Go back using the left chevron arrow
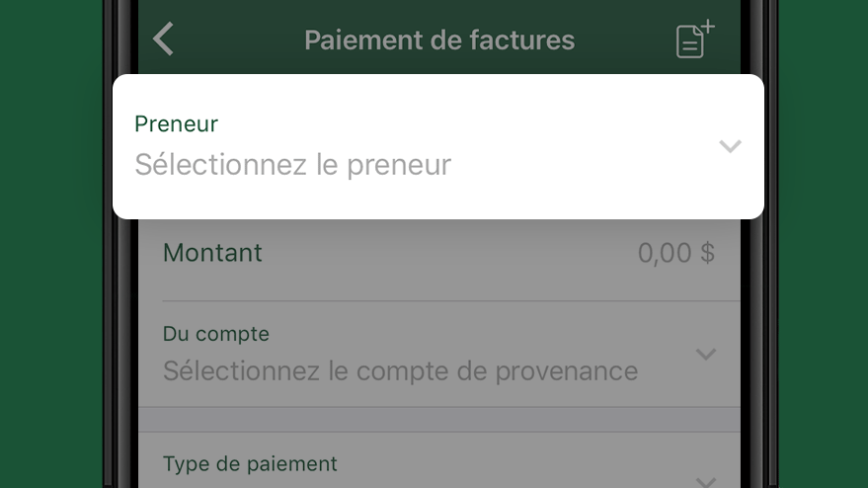Screen dimensions: 868x488 pos(163,39)
